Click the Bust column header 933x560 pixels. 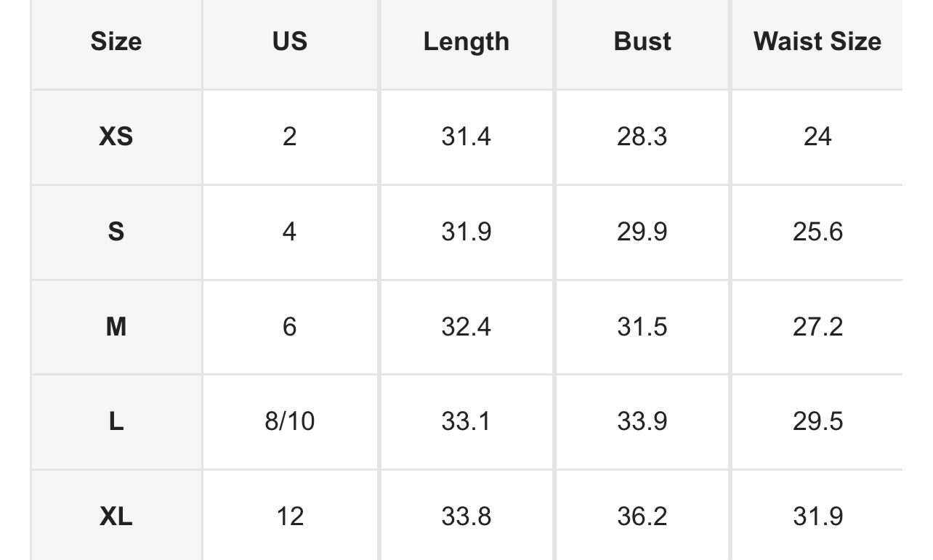(x=642, y=41)
